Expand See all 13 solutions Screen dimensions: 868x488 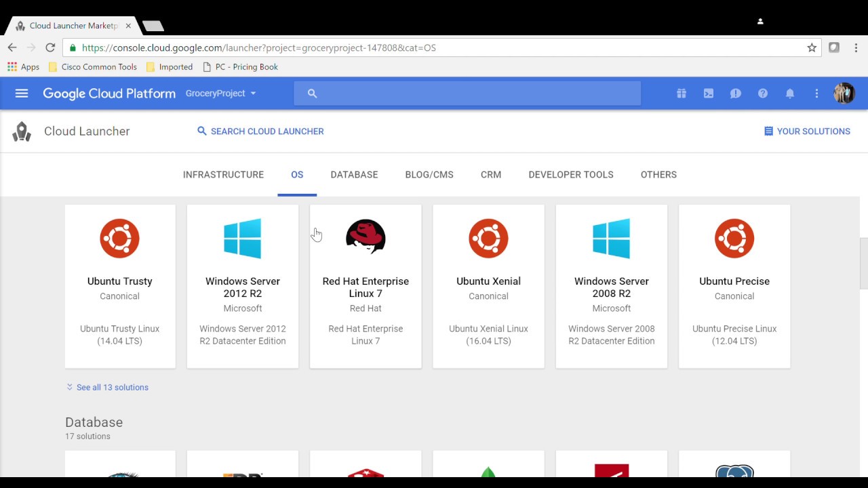[107, 388]
